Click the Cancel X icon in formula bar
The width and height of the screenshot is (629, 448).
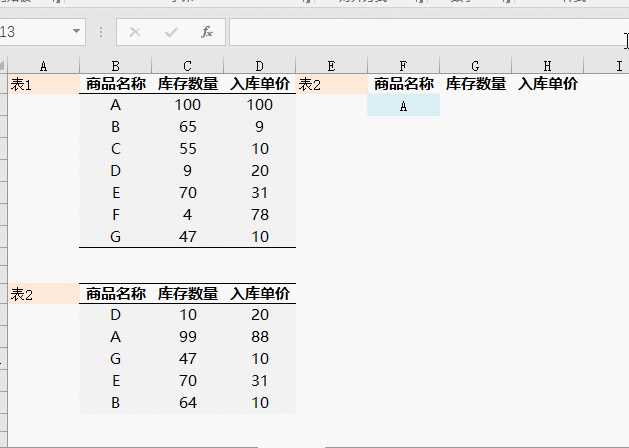(x=135, y=32)
